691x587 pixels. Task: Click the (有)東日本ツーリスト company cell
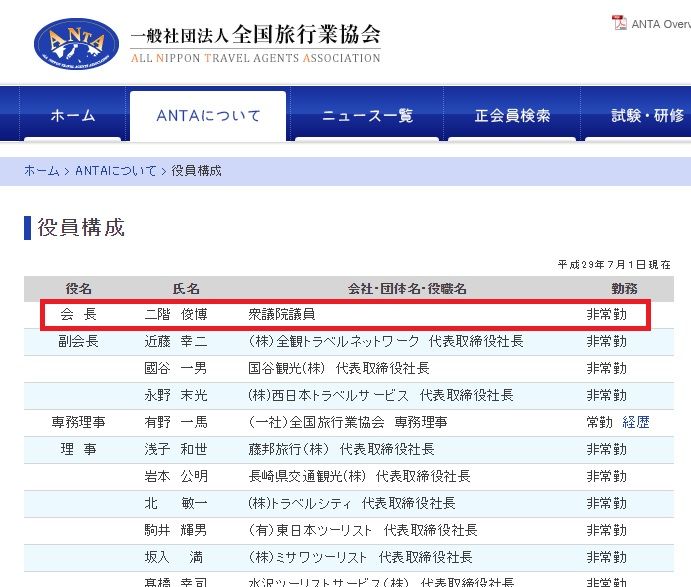coord(363,530)
